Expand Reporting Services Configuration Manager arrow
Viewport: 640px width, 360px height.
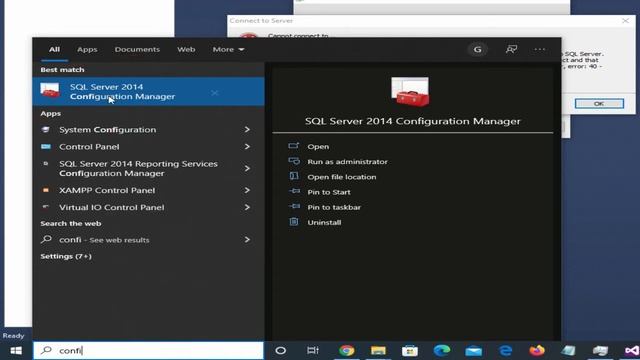[x=247, y=168]
